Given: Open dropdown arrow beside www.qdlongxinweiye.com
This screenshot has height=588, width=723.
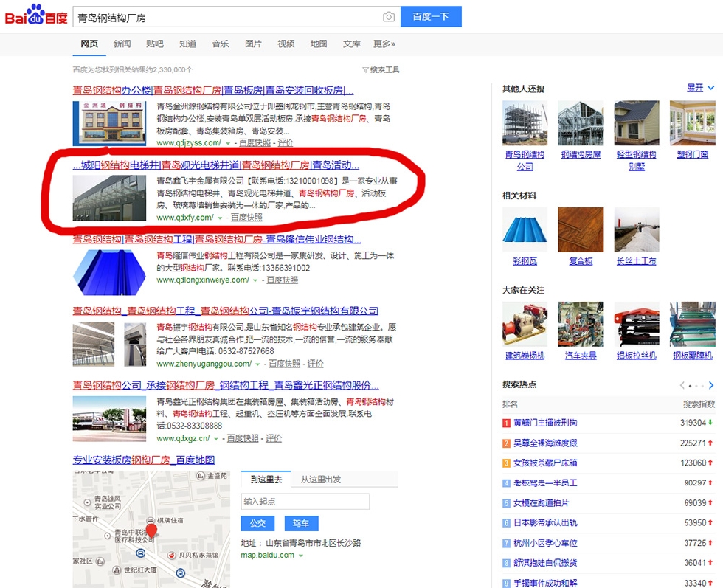Looking at the screenshot, I should 255,280.
